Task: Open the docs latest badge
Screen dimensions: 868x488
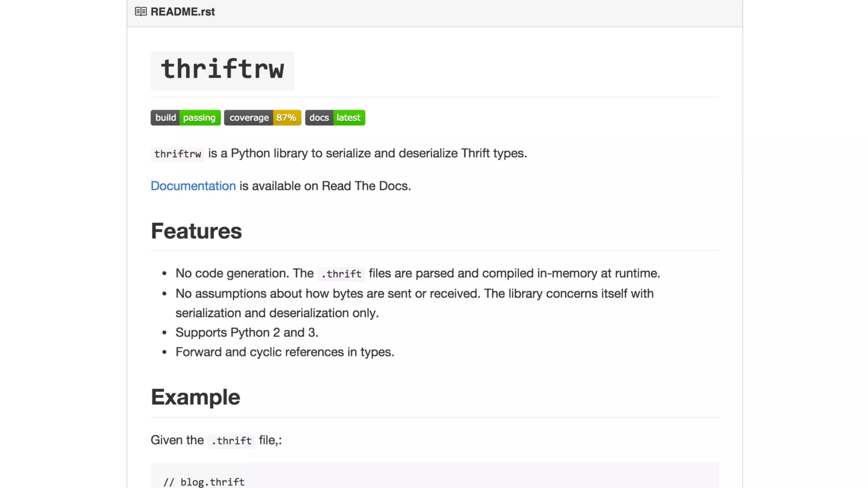Action: [335, 118]
